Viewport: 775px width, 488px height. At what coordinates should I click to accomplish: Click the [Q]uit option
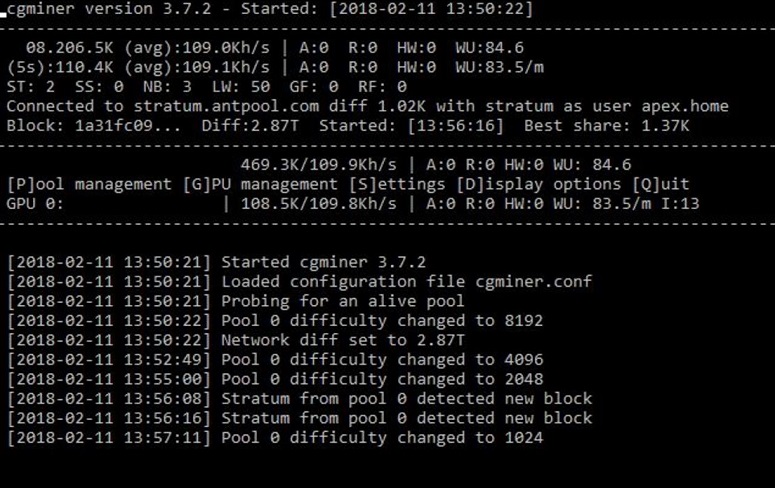tap(660, 184)
